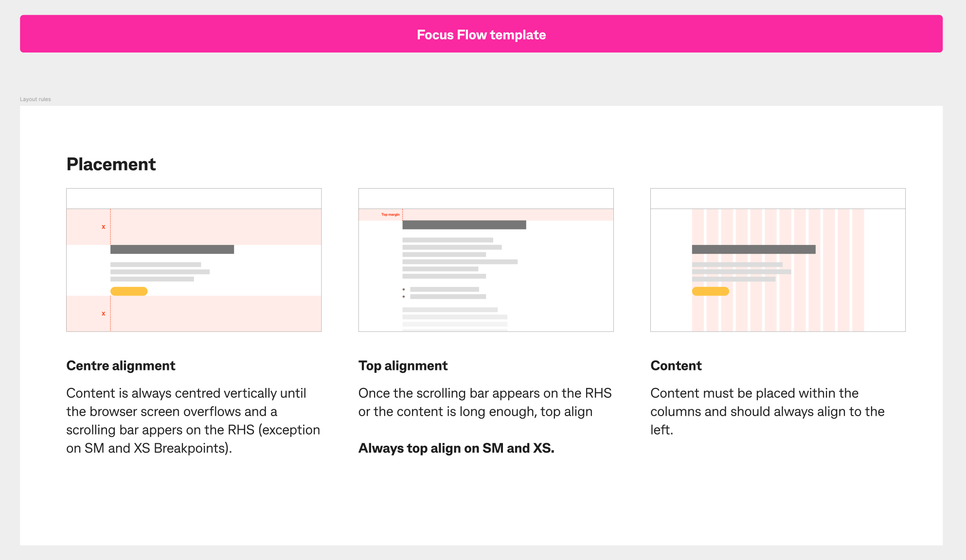Click the bold 'Always top align on SM and XS' text
Image resolution: width=966 pixels, height=560 pixels.
456,448
